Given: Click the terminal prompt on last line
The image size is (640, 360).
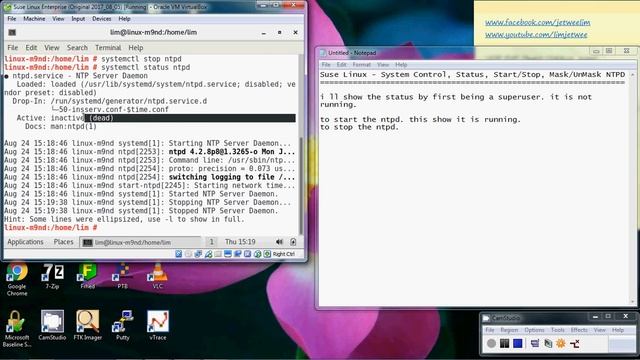Looking at the screenshot, I should click(x=51, y=227).
